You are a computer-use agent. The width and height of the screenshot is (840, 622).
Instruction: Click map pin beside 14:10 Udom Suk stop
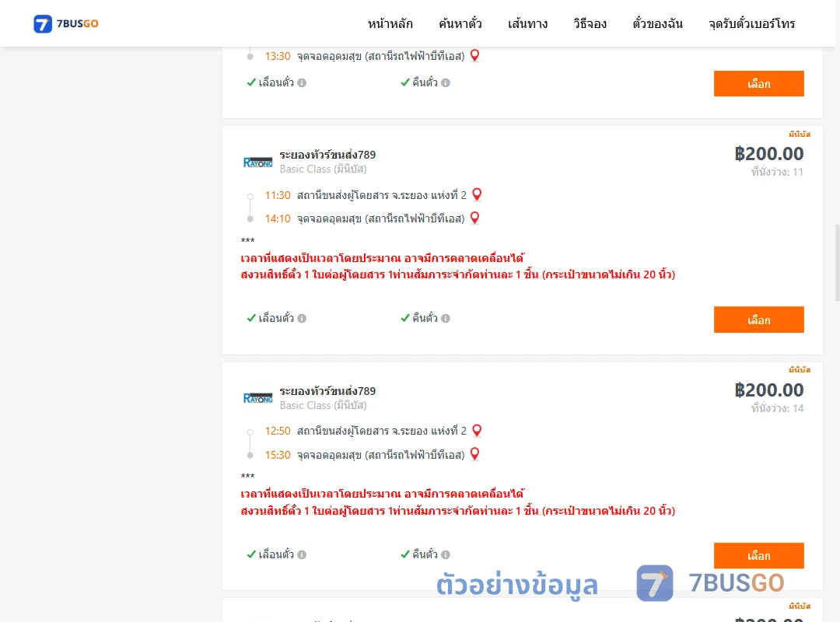point(474,218)
